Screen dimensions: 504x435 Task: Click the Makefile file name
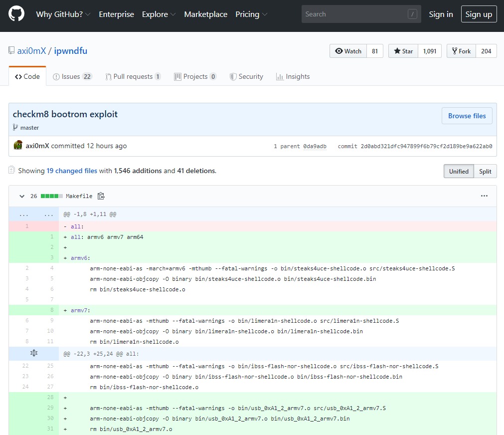(x=79, y=196)
